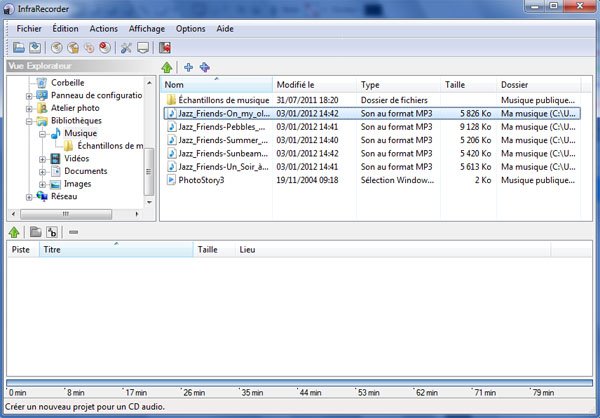
Task: Expand the Vidéos library node
Action: pos(42,159)
